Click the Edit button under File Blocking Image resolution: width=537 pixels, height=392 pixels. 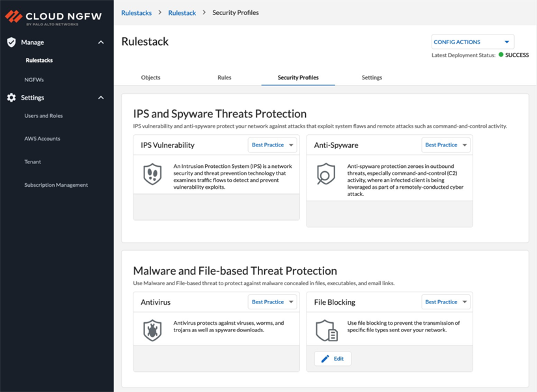[x=333, y=359]
